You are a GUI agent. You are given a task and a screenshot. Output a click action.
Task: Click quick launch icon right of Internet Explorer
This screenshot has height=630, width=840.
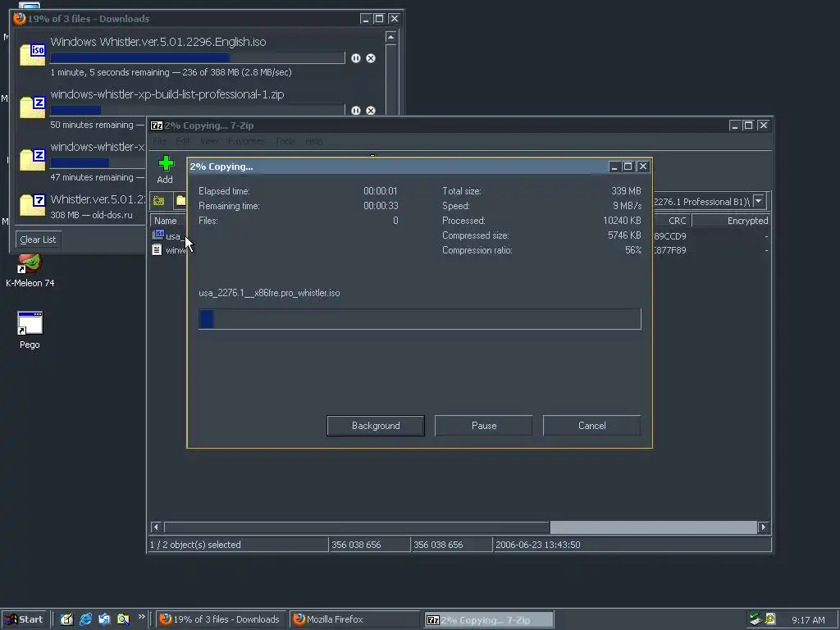(x=104, y=619)
